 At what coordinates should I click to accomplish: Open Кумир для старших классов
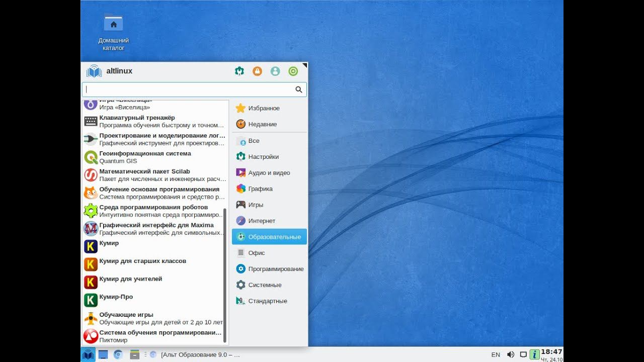[x=154, y=264]
